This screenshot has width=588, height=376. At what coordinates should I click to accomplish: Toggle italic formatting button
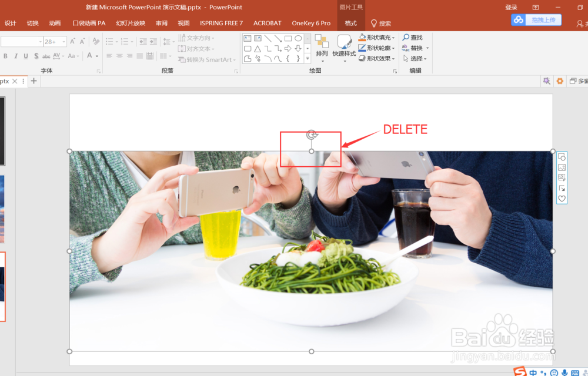16,56
